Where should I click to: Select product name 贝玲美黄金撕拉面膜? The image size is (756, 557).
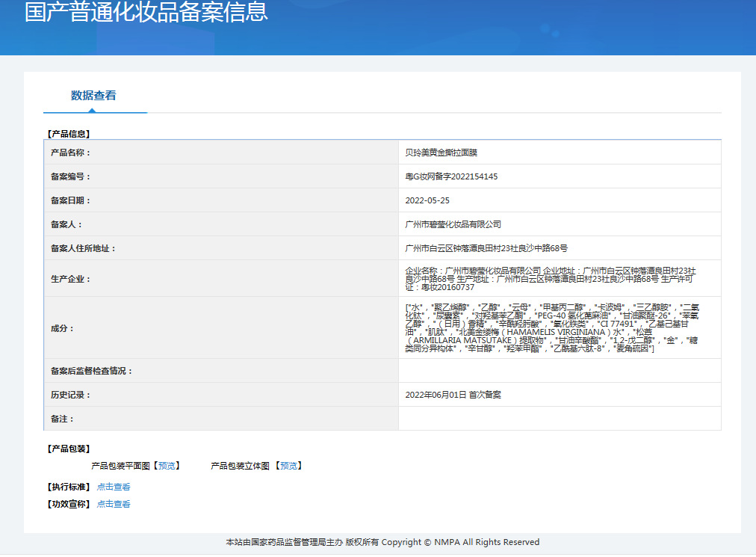[x=441, y=153]
